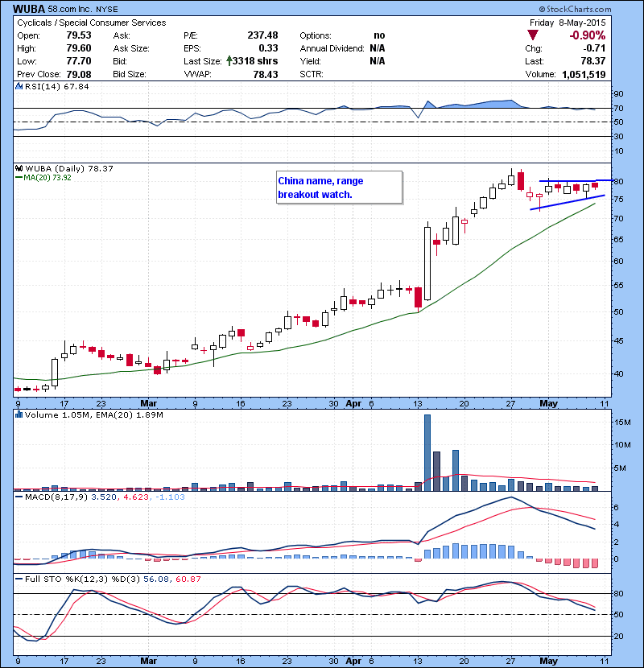The image size is (644, 668).
Task: Click the StockCharts.com copyright label
Action: [575, 9]
